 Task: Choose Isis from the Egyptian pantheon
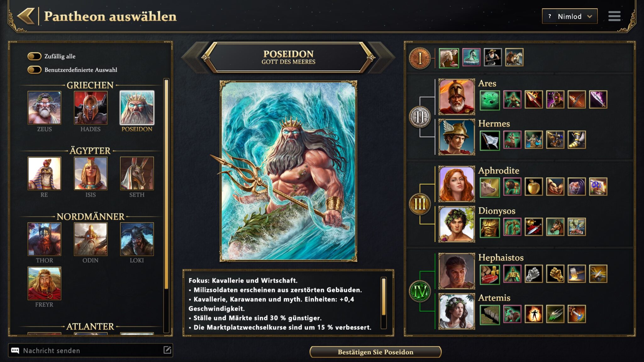[91, 173]
